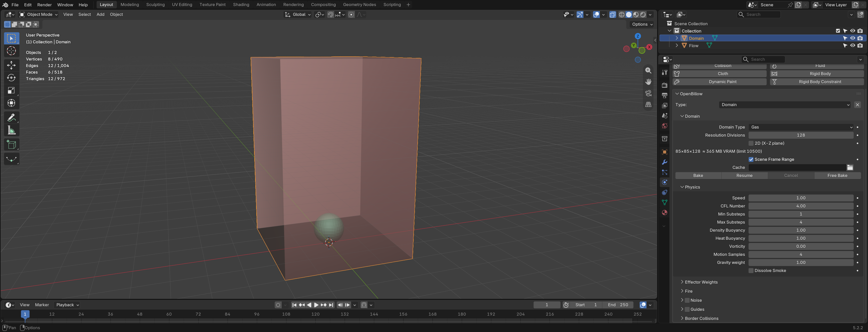The width and height of the screenshot is (868, 332).
Task: Switch to the Shading workspace tab
Action: pos(241,5)
